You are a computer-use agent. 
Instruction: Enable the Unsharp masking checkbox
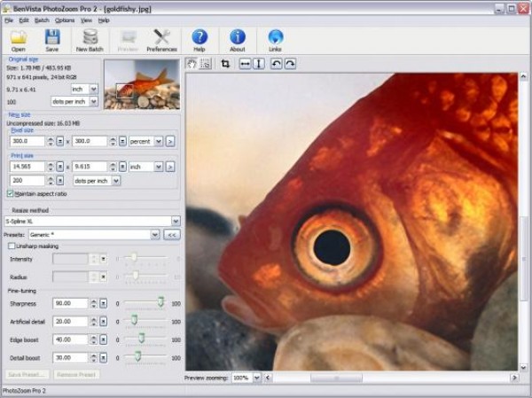[x=12, y=246]
